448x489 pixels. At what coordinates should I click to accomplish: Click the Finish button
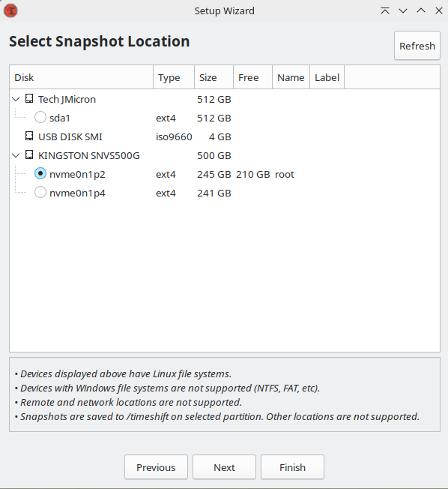(x=292, y=467)
